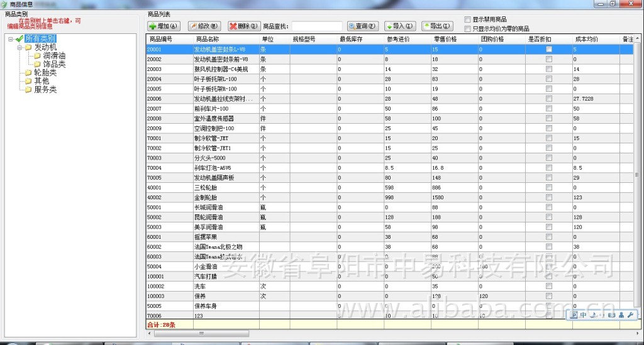
Task: Click the 16.8 retail price cell
Action: (455, 168)
